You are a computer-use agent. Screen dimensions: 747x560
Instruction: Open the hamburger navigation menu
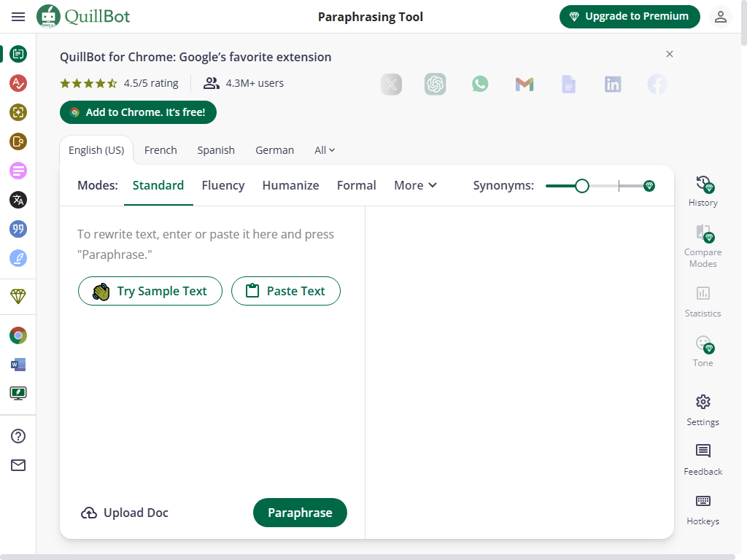click(x=18, y=17)
